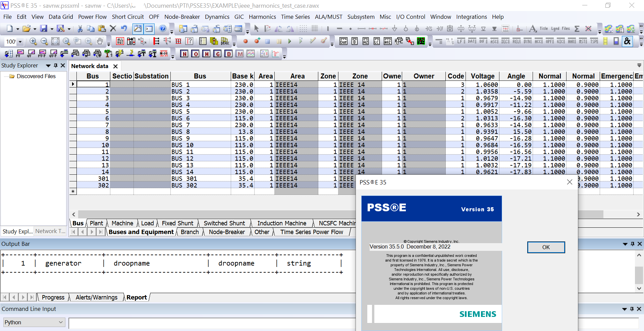This screenshot has height=331, width=644.
Task: Open the Save dropdown arrow
Action: pos(52,29)
